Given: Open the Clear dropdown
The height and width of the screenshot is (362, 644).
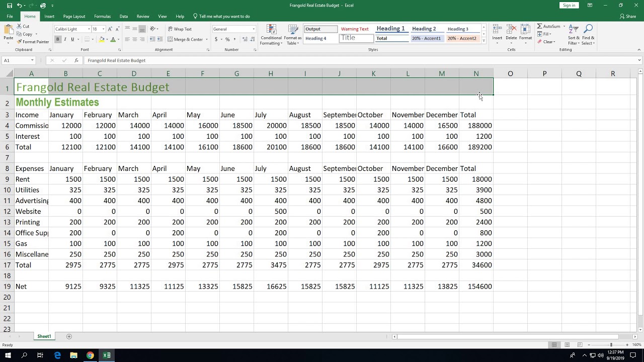Looking at the screenshot, I should pyautogui.click(x=546, y=42).
